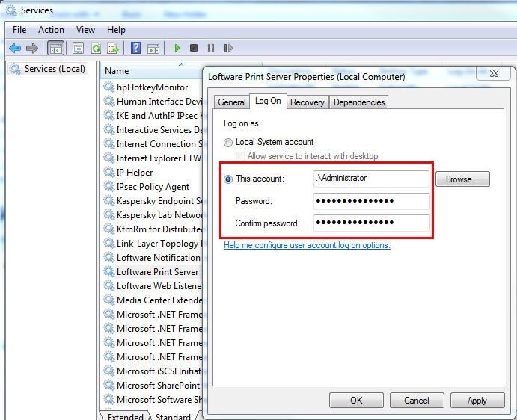The height and width of the screenshot is (420, 517).
Task: Open Properties toolbar icon
Action: coord(78,49)
